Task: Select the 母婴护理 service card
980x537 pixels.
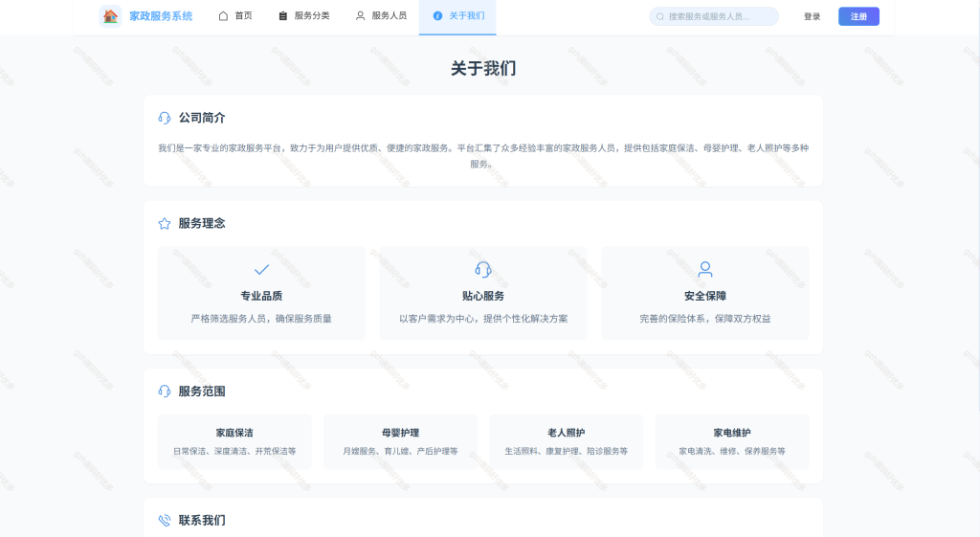Action: pos(401,441)
